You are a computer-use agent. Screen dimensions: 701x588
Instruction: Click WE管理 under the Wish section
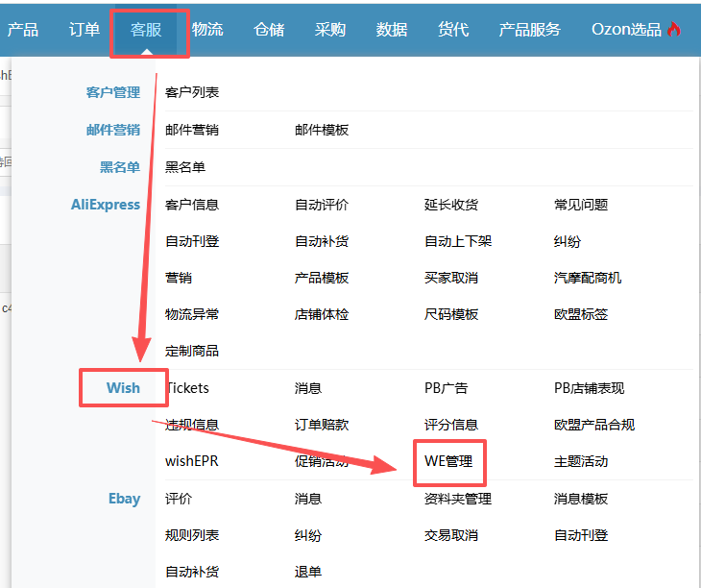tap(448, 461)
